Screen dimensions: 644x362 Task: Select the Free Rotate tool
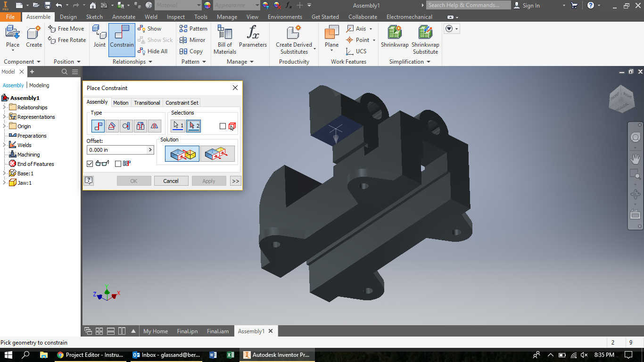(x=67, y=40)
